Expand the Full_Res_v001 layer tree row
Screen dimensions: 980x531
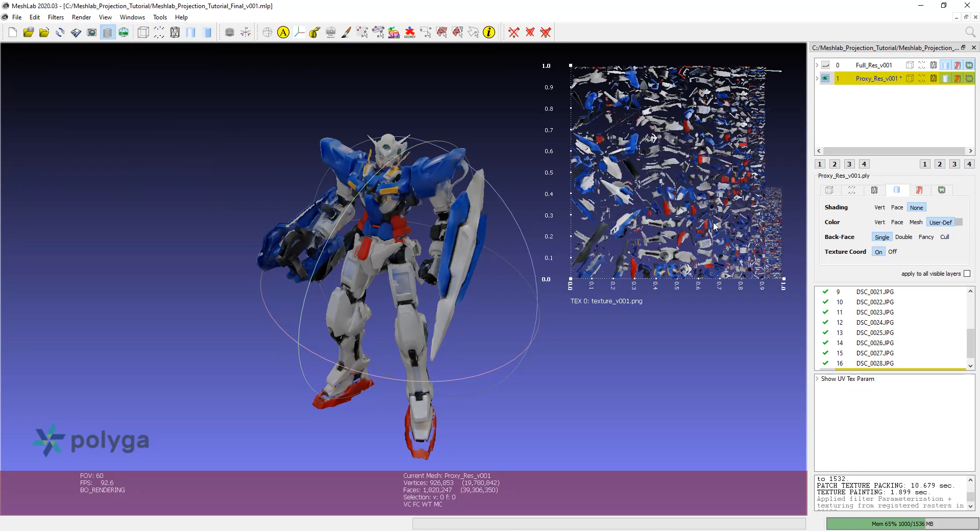coord(817,65)
